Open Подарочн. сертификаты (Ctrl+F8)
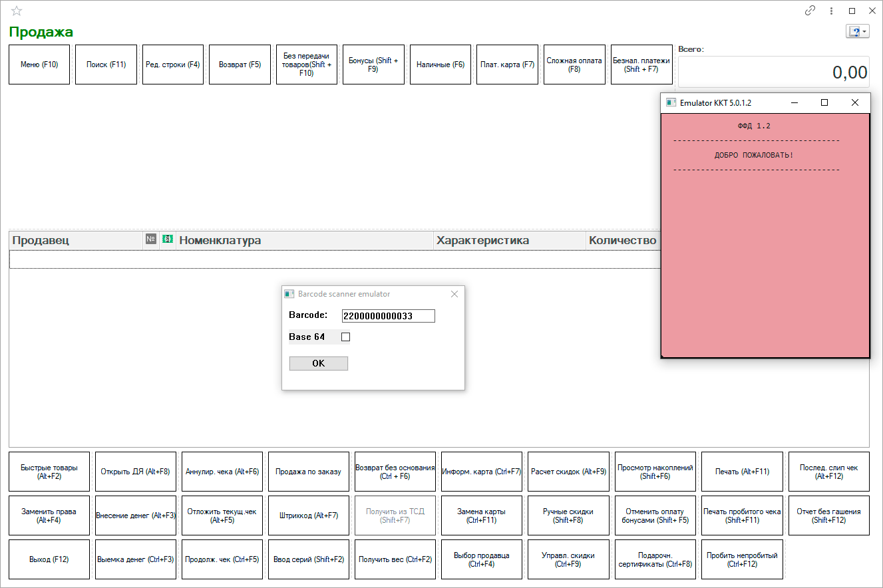 point(655,559)
